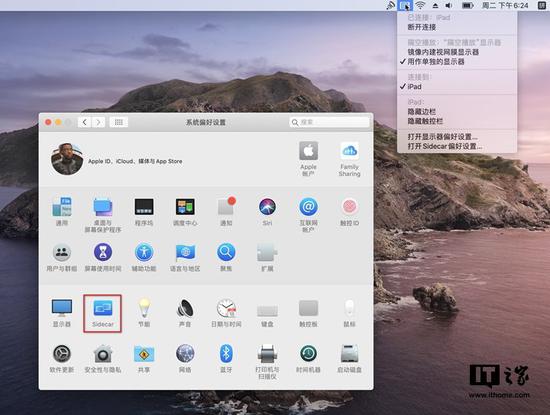Screen dimensions: 550x415
Task: Open the 通知 (Notifications) preference pane
Action: [x=226, y=211]
